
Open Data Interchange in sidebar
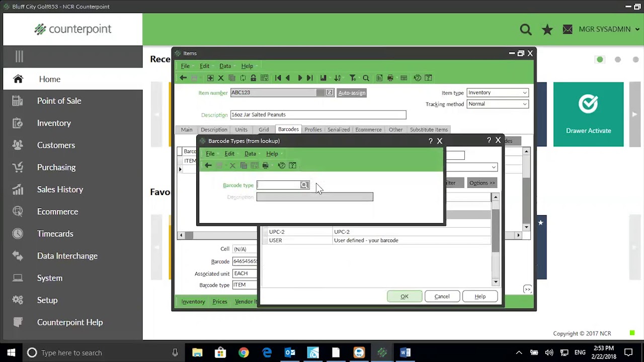(67, 256)
